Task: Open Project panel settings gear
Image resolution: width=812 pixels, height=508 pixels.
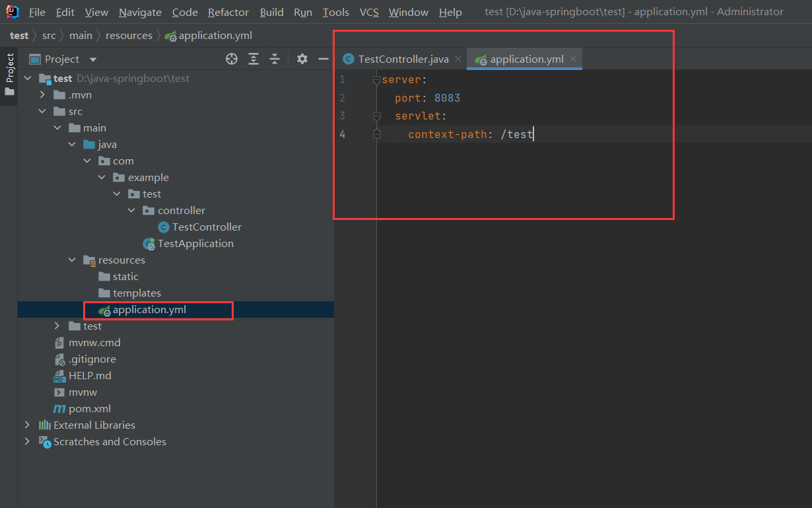Action: (x=302, y=59)
